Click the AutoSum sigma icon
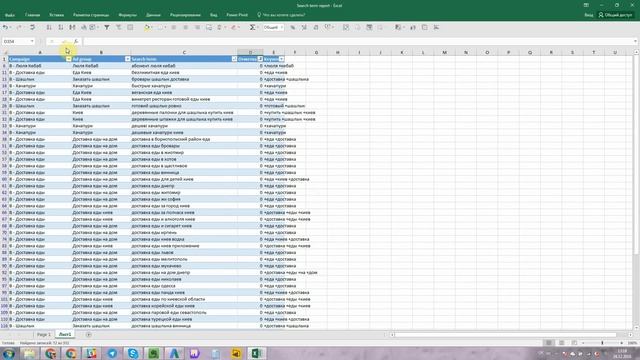Viewport: 640px width, 360px height. 252,27
